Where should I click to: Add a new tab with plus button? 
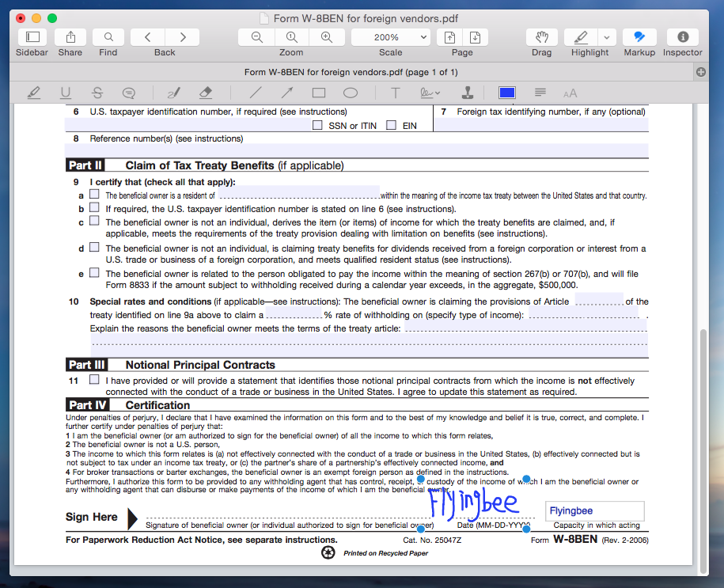tap(701, 72)
